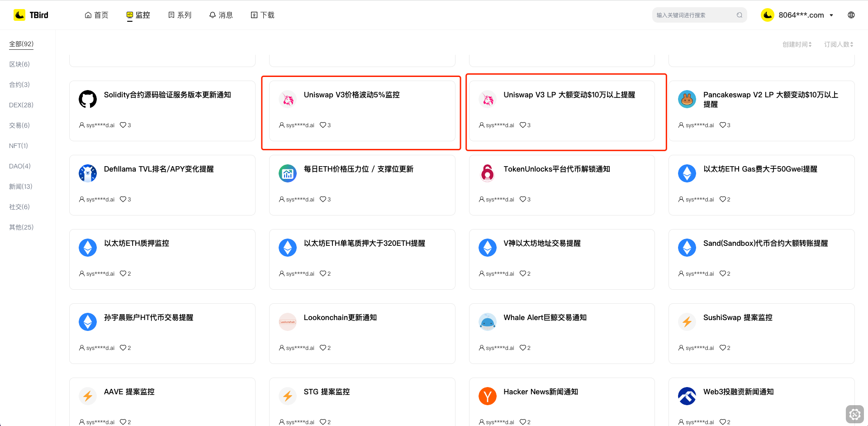The image size is (868, 426).
Task: Click the keyword search input field
Action: point(694,15)
